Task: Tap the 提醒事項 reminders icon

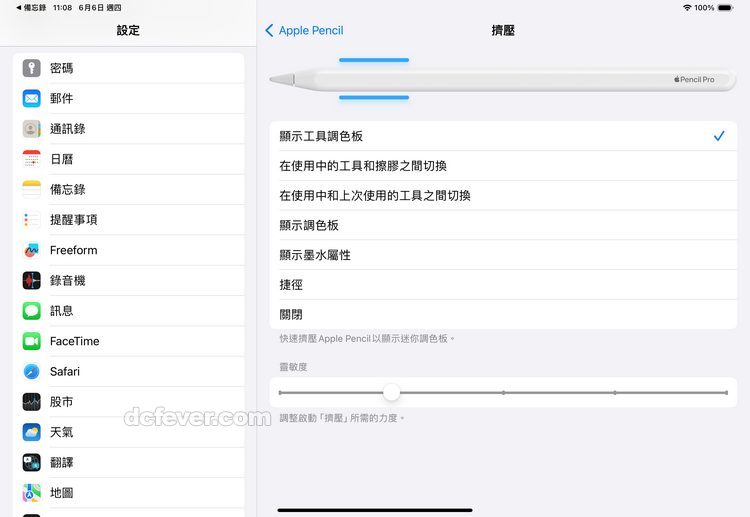Action: point(32,220)
